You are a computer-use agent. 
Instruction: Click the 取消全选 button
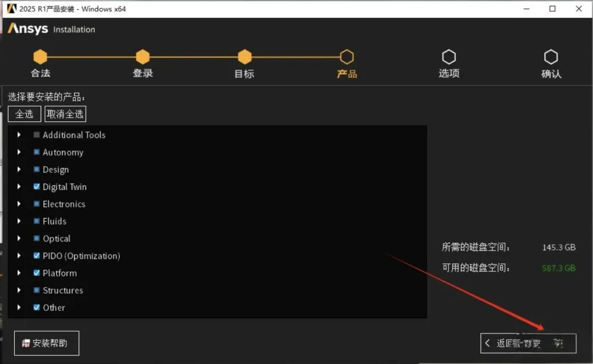coord(65,114)
